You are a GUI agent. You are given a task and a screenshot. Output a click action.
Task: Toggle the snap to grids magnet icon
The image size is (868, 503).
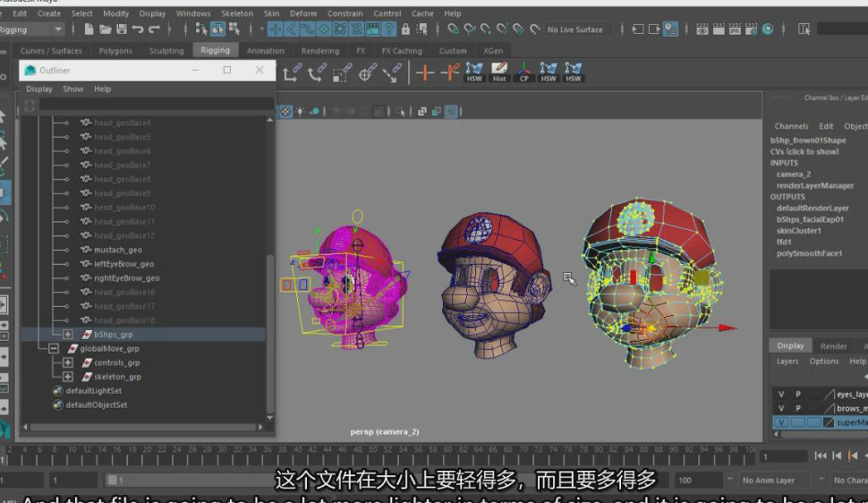453,30
